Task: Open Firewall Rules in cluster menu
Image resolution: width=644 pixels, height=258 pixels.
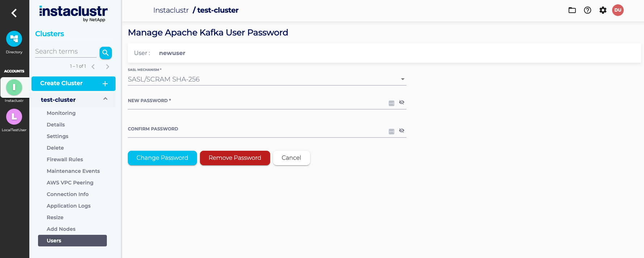Action: (65, 159)
